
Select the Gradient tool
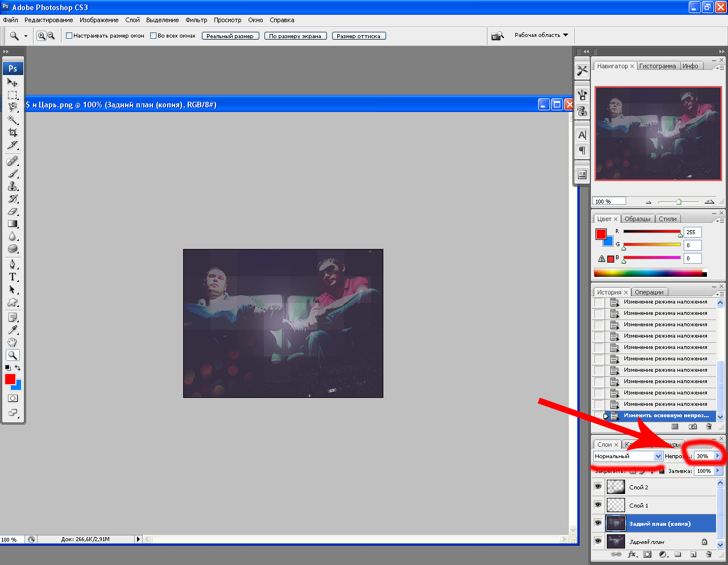[x=13, y=224]
